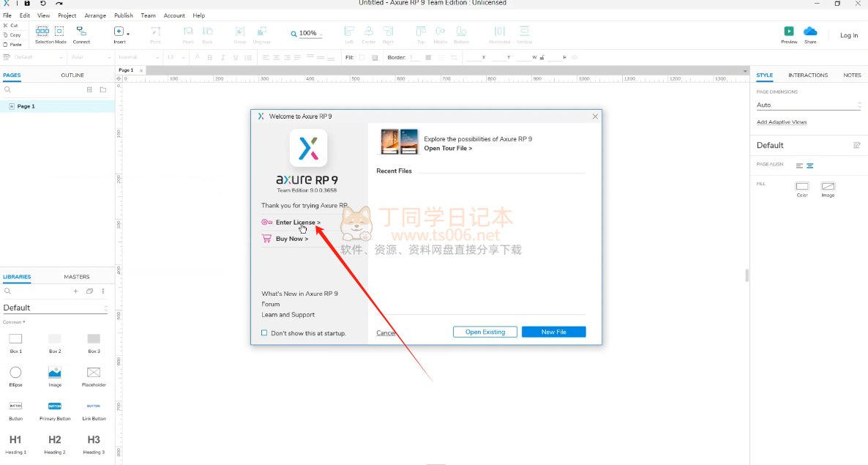868x465 pixels.
Task: Open the Arrange menu
Action: coord(95,15)
